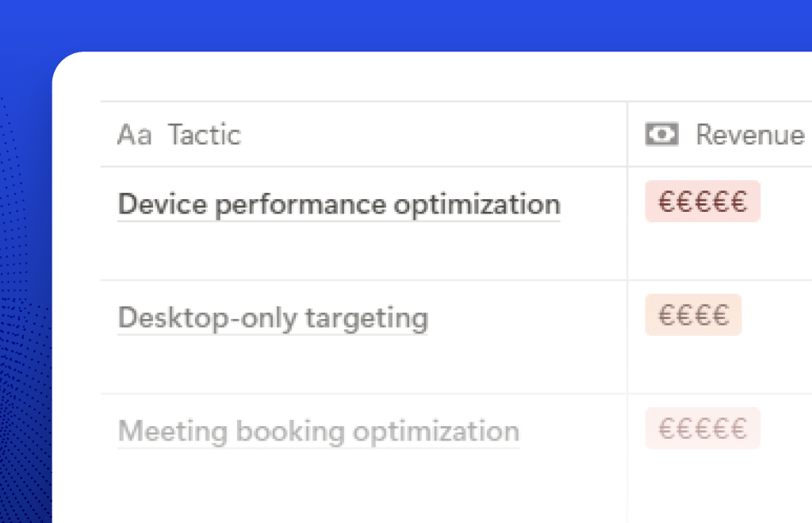
Task: Click the money icon beside Revenue
Action: pyautogui.click(x=661, y=135)
